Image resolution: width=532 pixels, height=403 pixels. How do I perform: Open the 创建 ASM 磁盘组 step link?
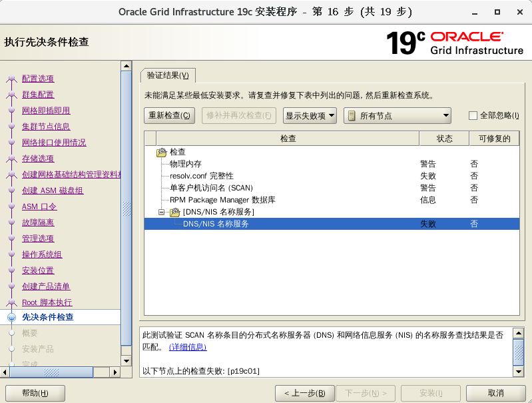click(x=53, y=191)
